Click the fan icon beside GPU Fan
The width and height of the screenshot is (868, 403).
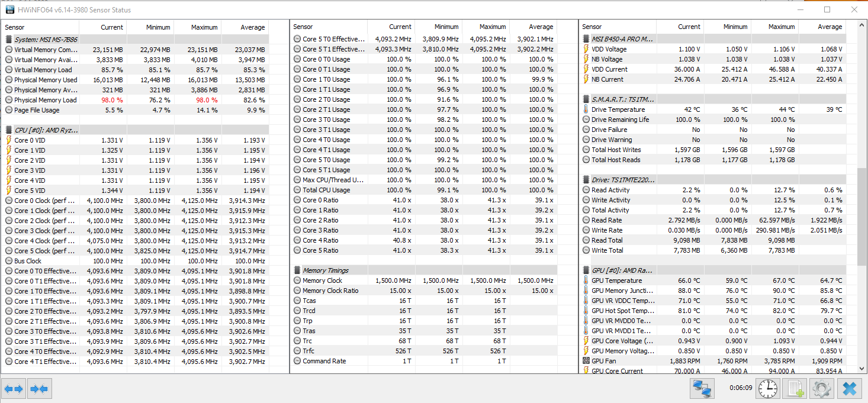coord(586,361)
